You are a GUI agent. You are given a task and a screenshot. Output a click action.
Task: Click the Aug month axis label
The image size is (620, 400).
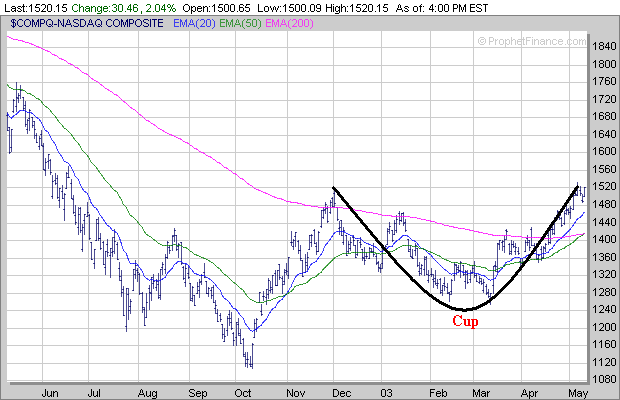(147, 394)
